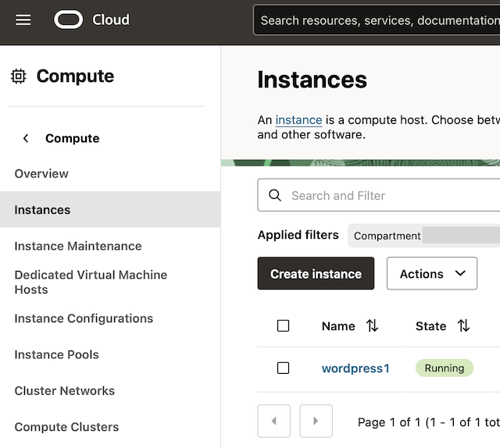This screenshot has width=500, height=448.
Task: Focus the Search and Filter field
Action: point(379,195)
